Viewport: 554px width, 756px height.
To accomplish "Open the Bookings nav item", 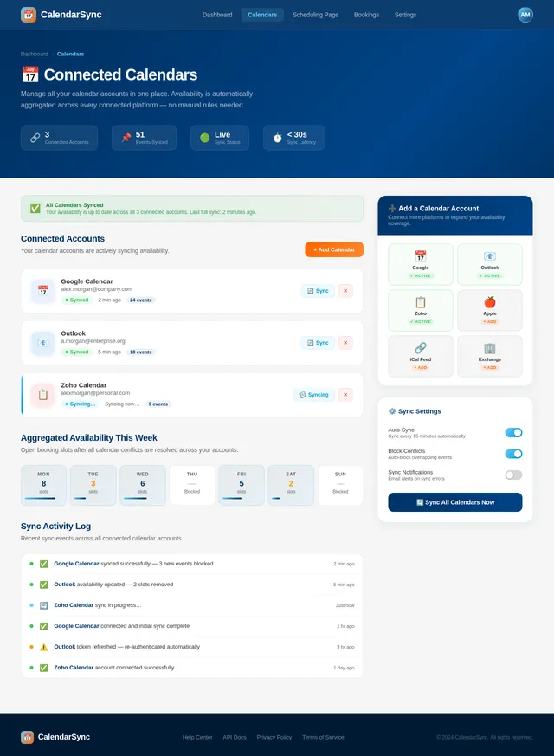I will (x=366, y=15).
